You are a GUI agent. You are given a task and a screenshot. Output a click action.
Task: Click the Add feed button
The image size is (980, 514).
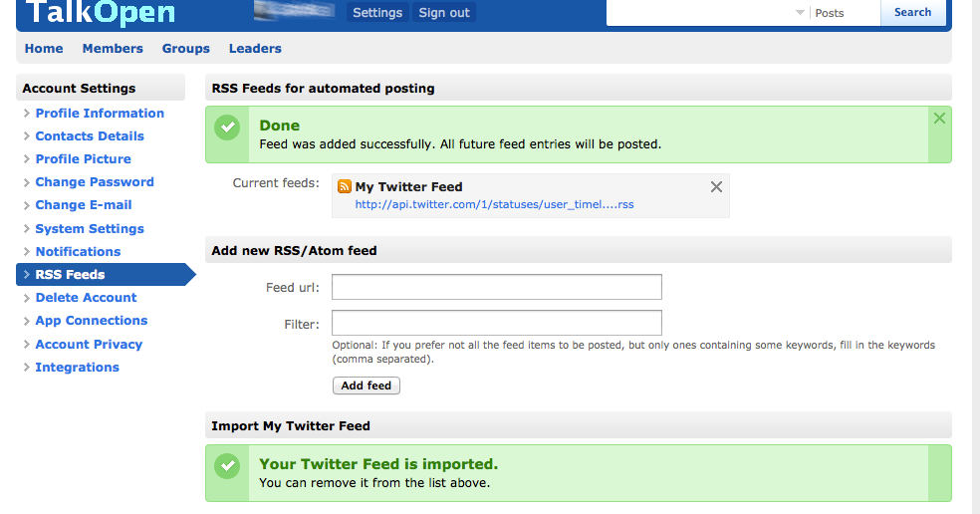point(367,385)
